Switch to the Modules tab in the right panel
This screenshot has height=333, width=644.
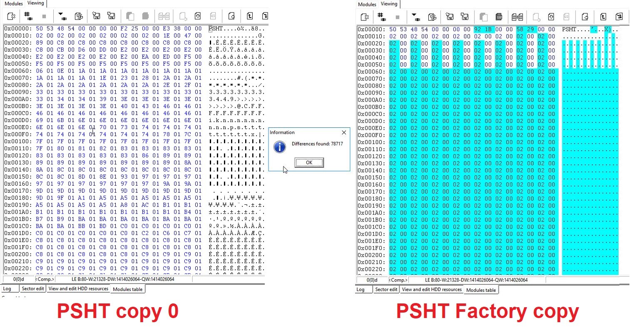point(367,4)
